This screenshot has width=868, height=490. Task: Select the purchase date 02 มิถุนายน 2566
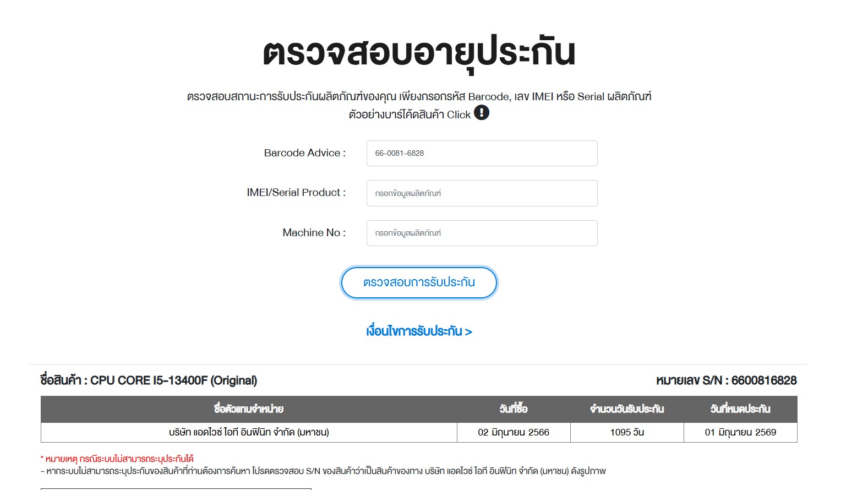[x=514, y=432]
